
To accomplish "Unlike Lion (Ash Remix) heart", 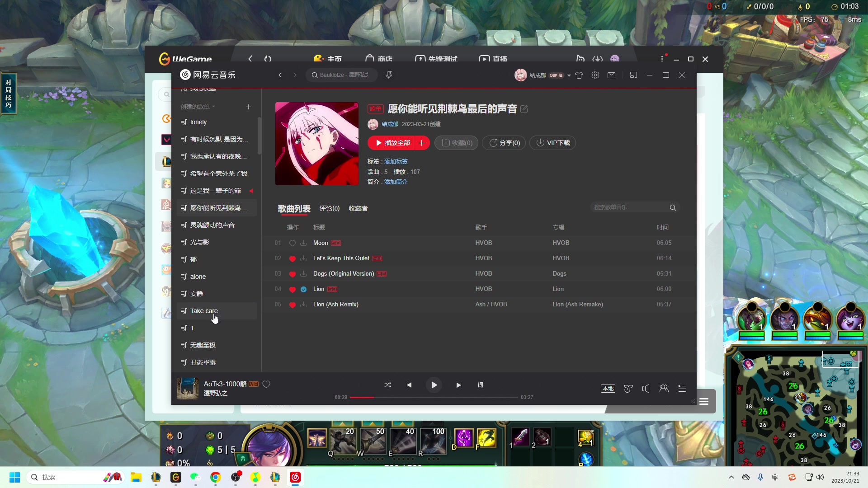I will point(292,305).
